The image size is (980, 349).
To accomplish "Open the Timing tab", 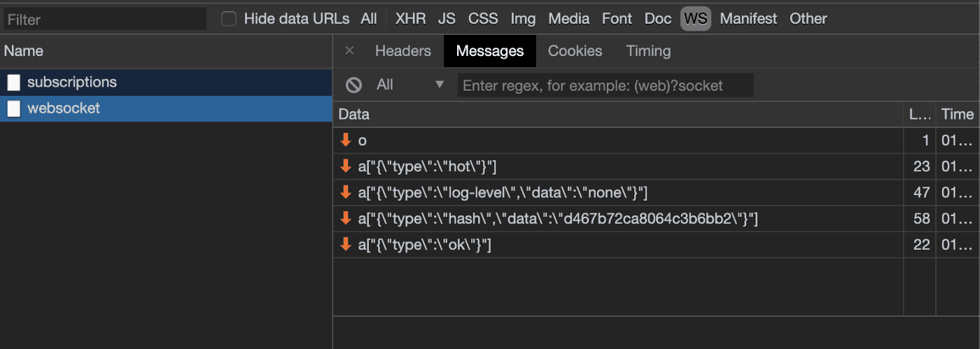I will point(648,51).
